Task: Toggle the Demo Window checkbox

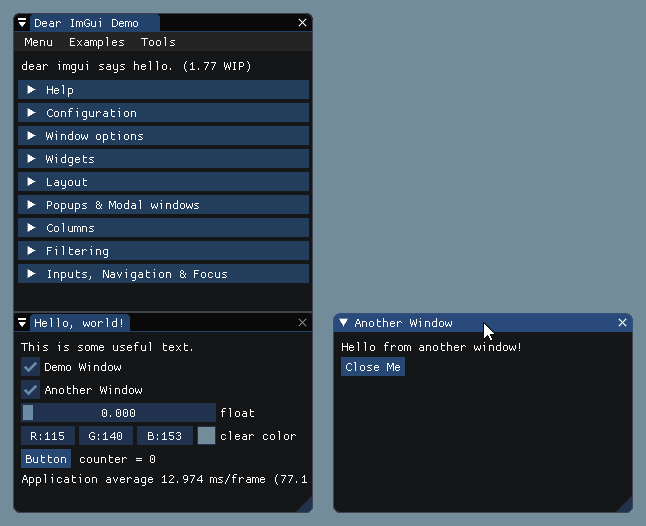Action: [x=31, y=367]
